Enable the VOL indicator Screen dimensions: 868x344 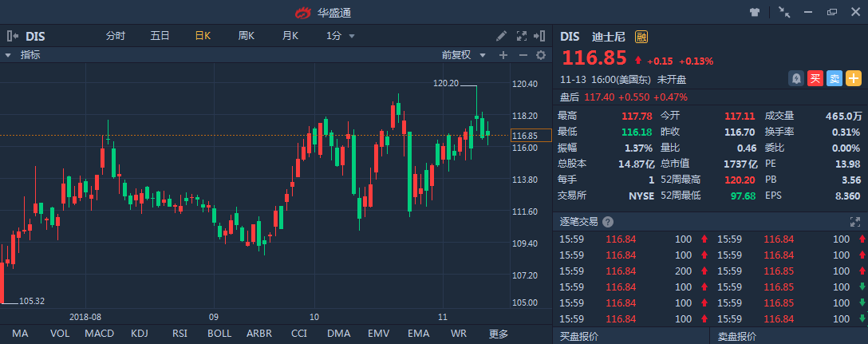pos(60,334)
